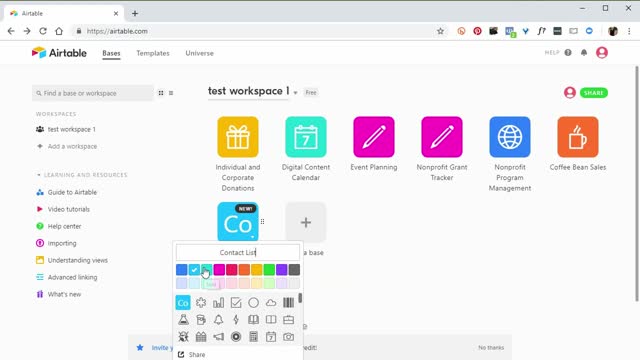Click the Airtable browser tab

[64, 13]
